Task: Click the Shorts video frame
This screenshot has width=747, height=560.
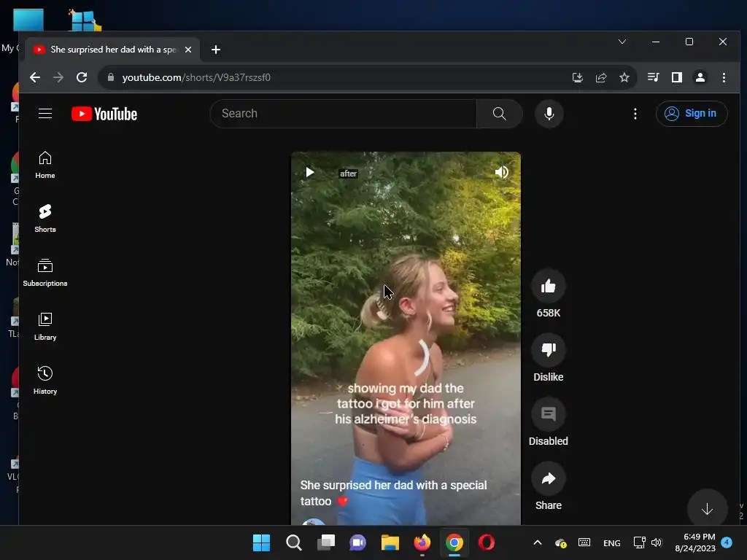Action: (x=406, y=338)
